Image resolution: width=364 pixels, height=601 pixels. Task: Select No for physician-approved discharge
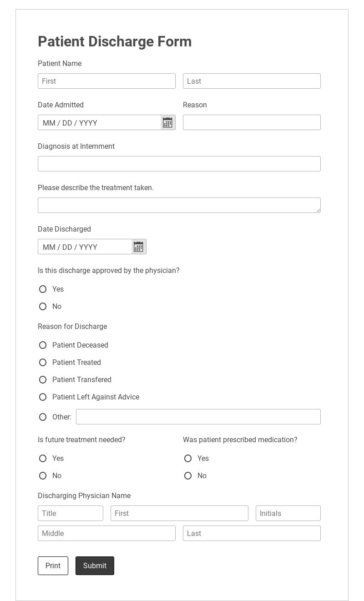[x=43, y=307]
